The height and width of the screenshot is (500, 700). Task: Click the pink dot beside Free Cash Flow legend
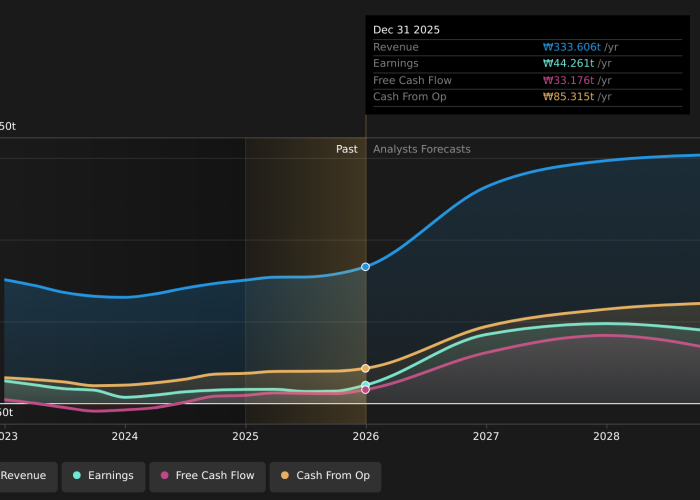(165, 476)
